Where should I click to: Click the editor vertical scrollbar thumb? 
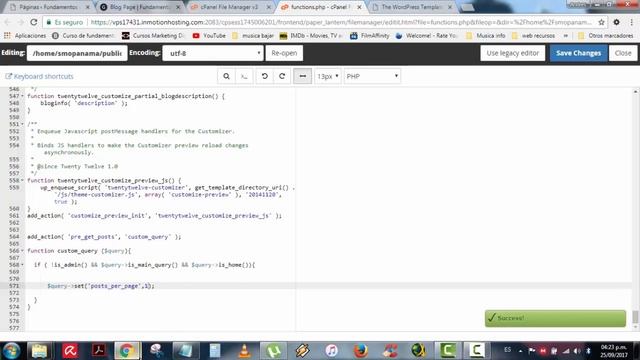pos(635,317)
